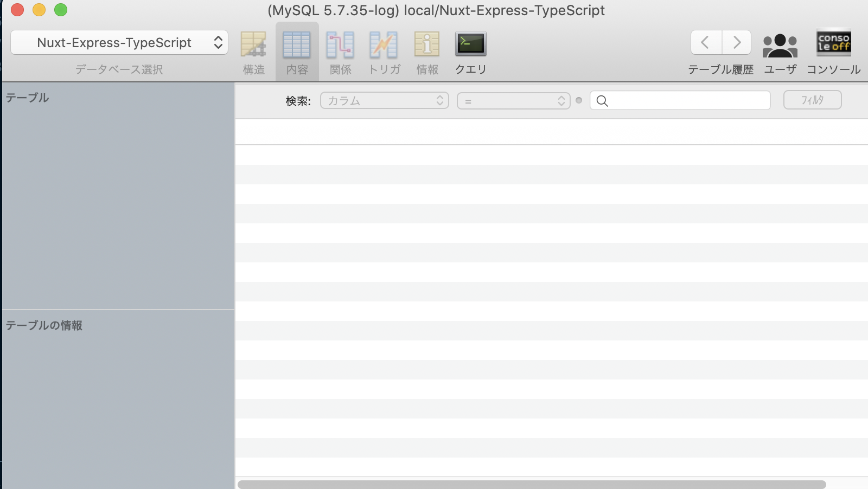Show the コンソール (Console) window

pos(834,53)
